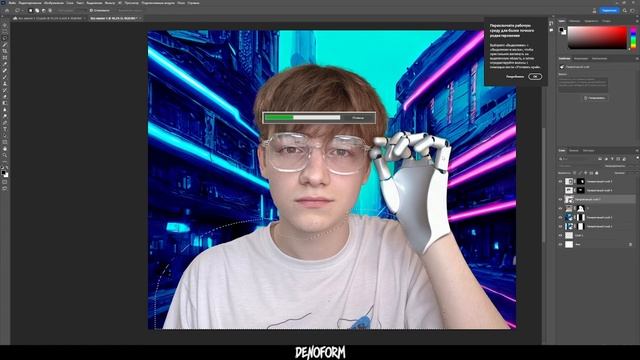640x360 pixels.
Task: Click the lock position icon in Layers
Action: click(x=586, y=173)
